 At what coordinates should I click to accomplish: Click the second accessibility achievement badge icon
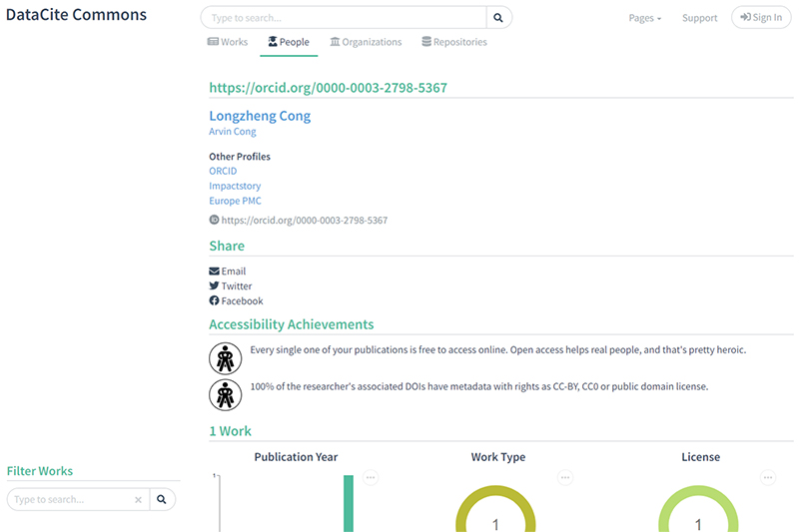click(x=225, y=394)
